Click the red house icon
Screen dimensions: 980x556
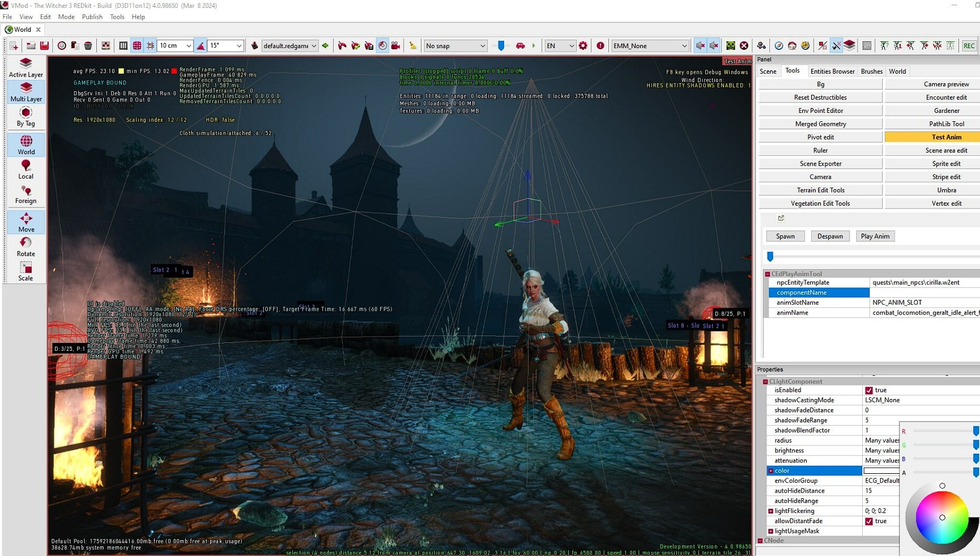792,46
